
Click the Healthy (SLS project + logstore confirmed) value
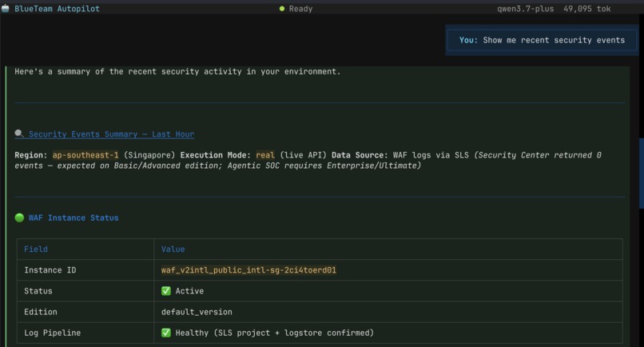coord(275,333)
